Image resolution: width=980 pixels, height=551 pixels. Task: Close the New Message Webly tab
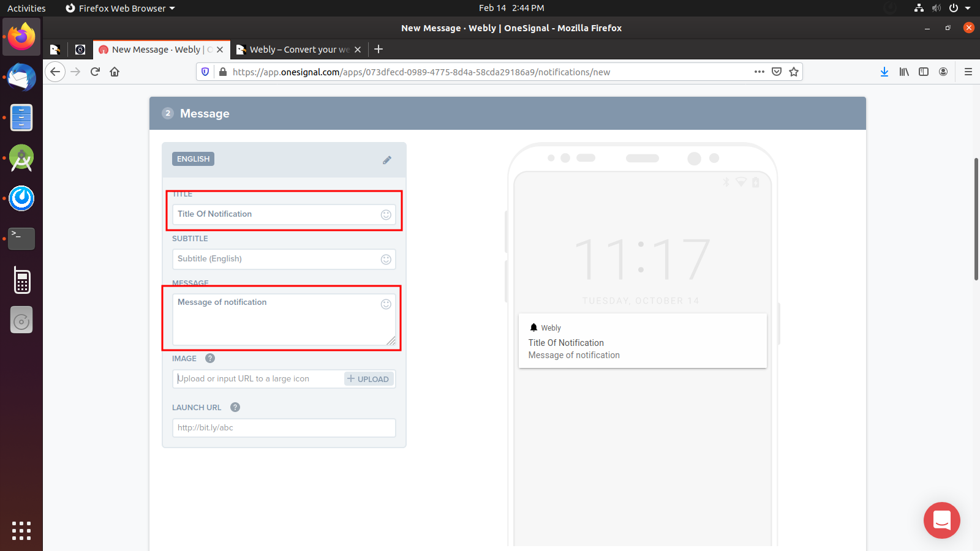click(220, 50)
